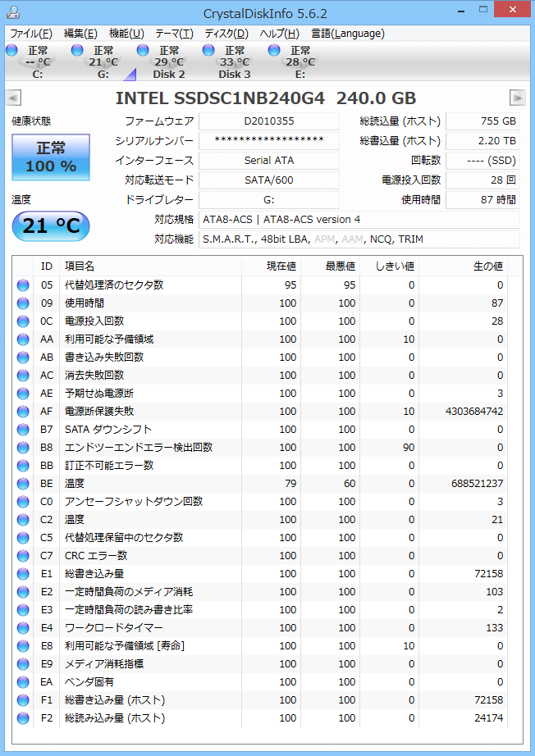This screenshot has height=756, width=535.
Task: Open the ディスク(D) menu
Action: click(226, 34)
